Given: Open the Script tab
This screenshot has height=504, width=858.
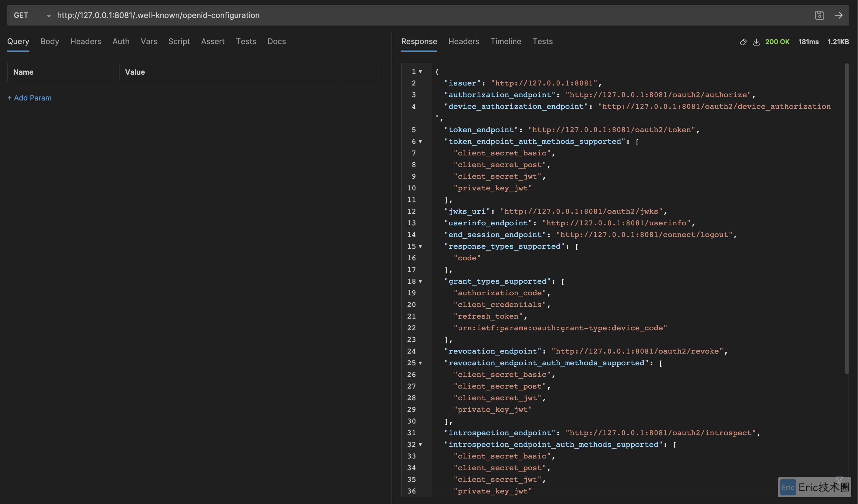Looking at the screenshot, I should click(179, 42).
